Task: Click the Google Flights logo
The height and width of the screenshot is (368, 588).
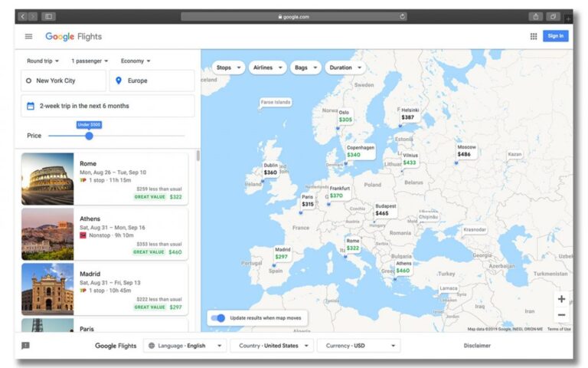Action: click(73, 37)
